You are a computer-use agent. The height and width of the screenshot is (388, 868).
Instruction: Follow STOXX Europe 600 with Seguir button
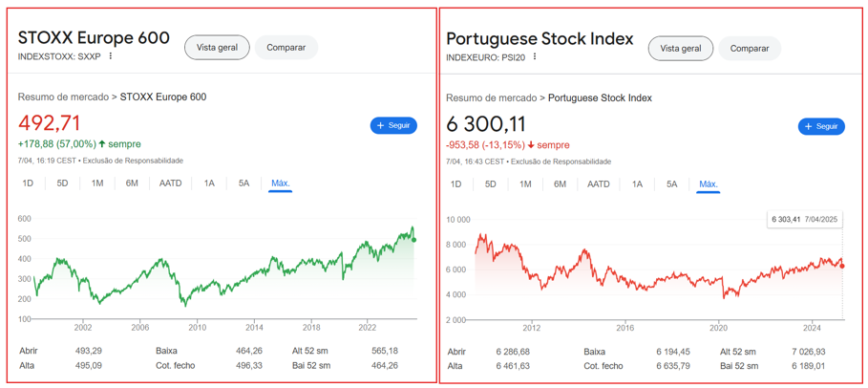click(x=393, y=125)
